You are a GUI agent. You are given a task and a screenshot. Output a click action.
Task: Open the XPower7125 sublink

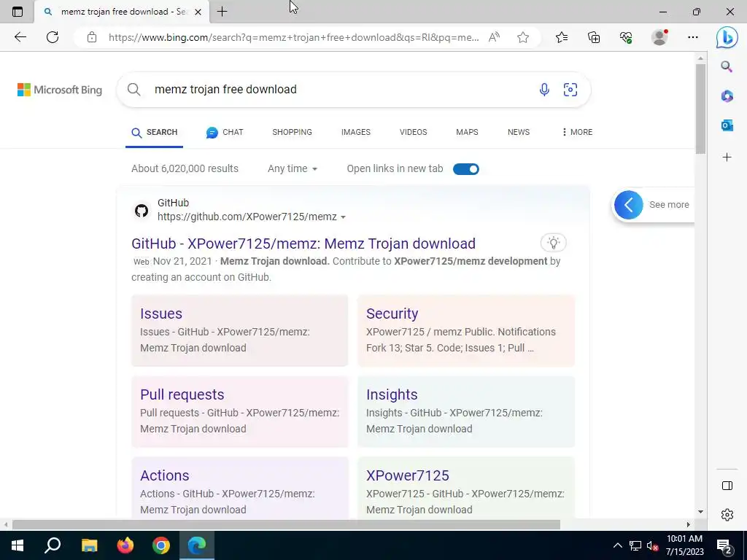pos(407,475)
